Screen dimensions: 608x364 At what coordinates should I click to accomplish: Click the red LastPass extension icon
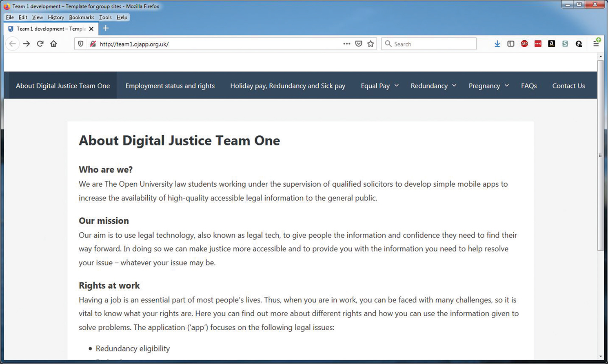click(538, 44)
